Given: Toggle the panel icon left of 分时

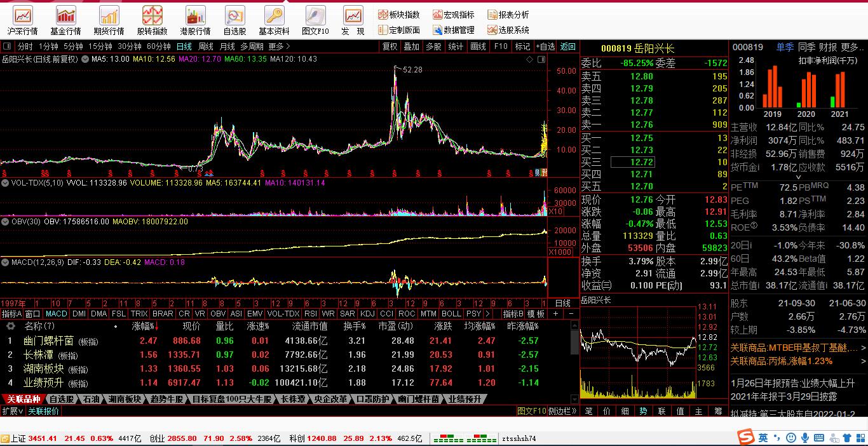Looking at the screenshot, I should coord(7,46).
